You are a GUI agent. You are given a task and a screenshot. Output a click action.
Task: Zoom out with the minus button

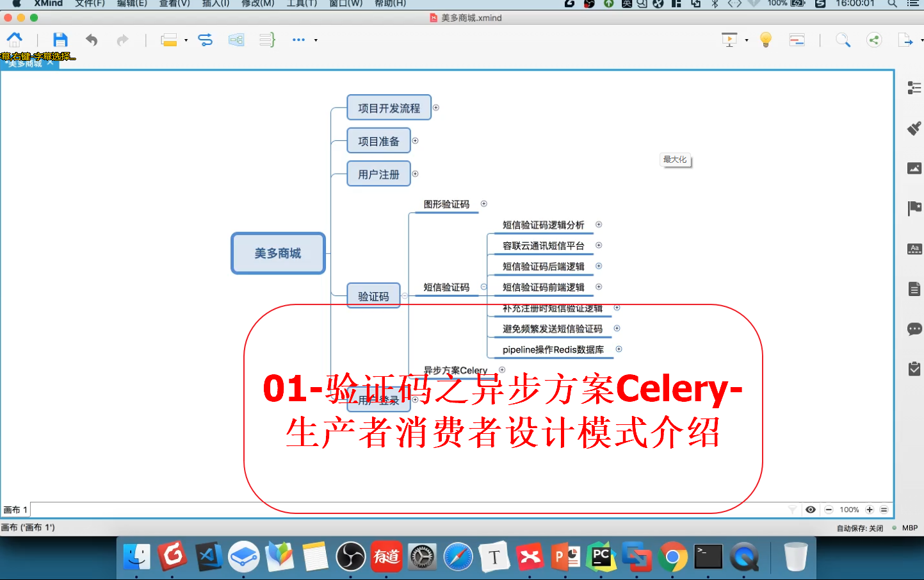(829, 510)
